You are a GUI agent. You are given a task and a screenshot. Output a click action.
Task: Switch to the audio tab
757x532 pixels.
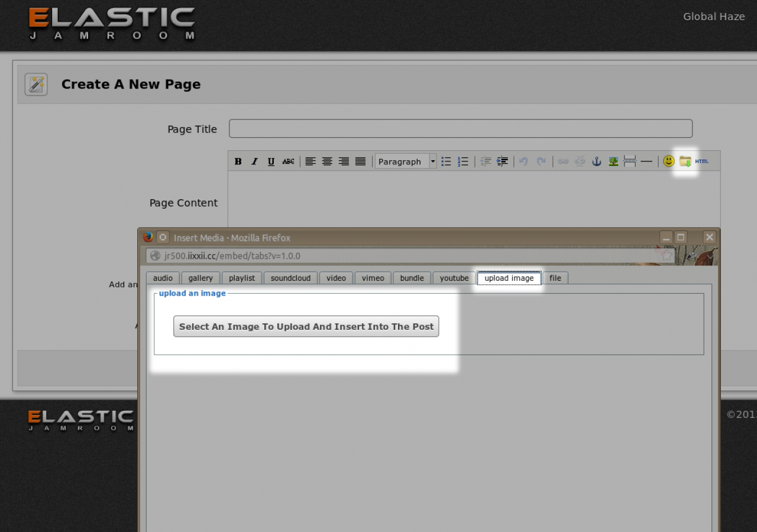163,278
